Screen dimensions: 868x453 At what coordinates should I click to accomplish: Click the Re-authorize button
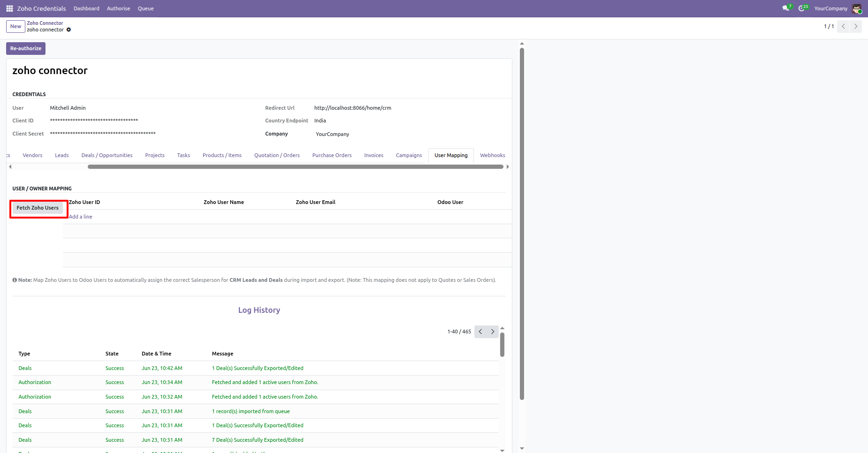pyautogui.click(x=26, y=48)
